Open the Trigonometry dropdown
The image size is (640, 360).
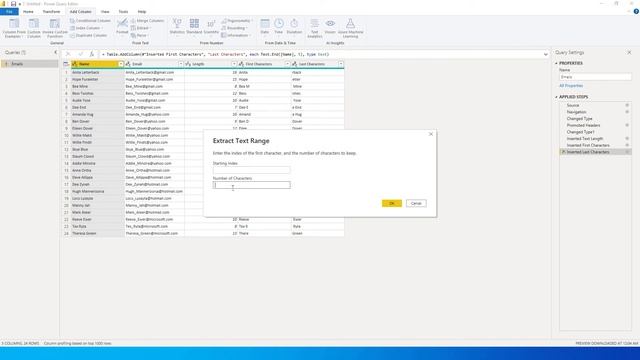point(237,21)
